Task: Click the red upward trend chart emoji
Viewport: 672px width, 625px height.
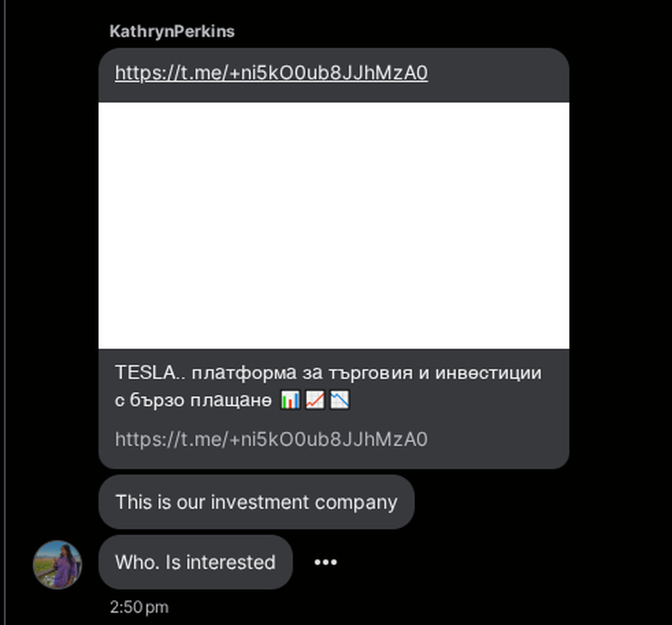Action: [x=315, y=400]
